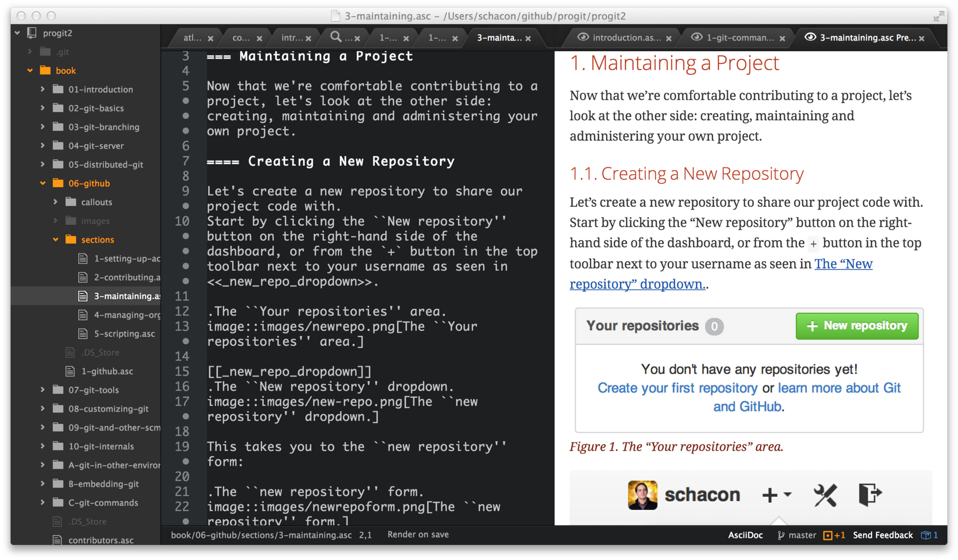The image size is (958, 560).
Task: Open the Create your first repository link
Action: click(x=677, y=388)
